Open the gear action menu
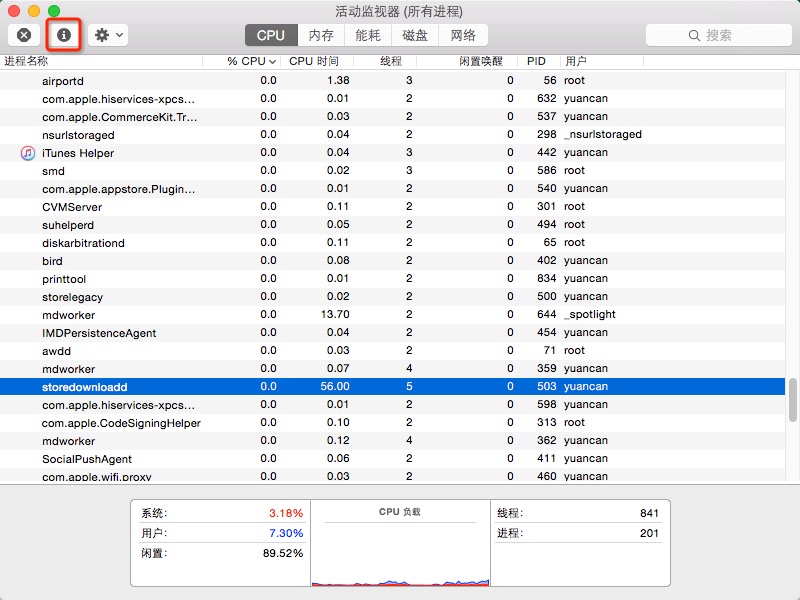Image resolution: width=800 pixels, height=600 pixels. (108, 35)
